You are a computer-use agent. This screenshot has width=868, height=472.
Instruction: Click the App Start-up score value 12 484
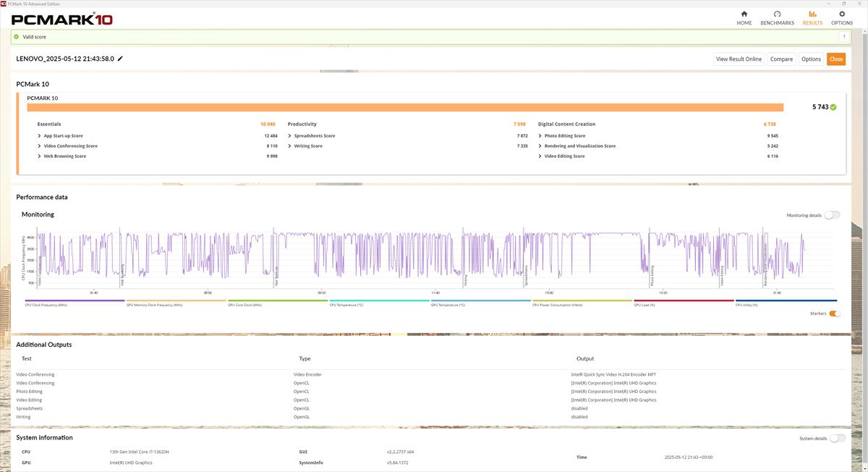(x=271, y=136)
